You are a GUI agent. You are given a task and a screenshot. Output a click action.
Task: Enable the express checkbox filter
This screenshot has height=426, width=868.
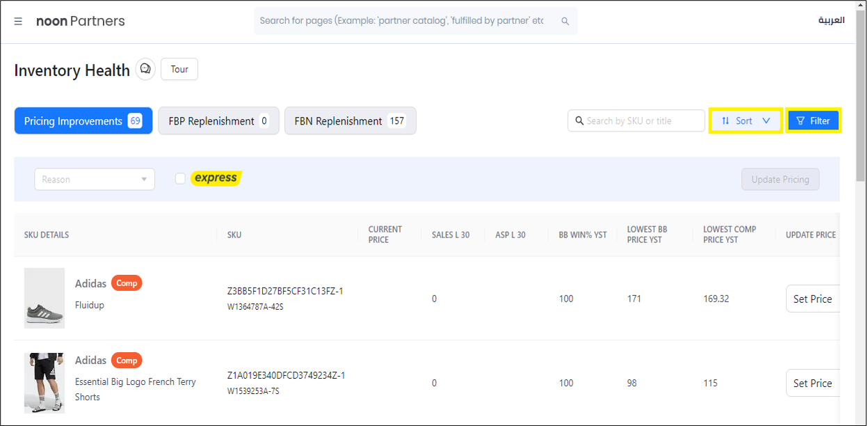click(x=180, y=179)
